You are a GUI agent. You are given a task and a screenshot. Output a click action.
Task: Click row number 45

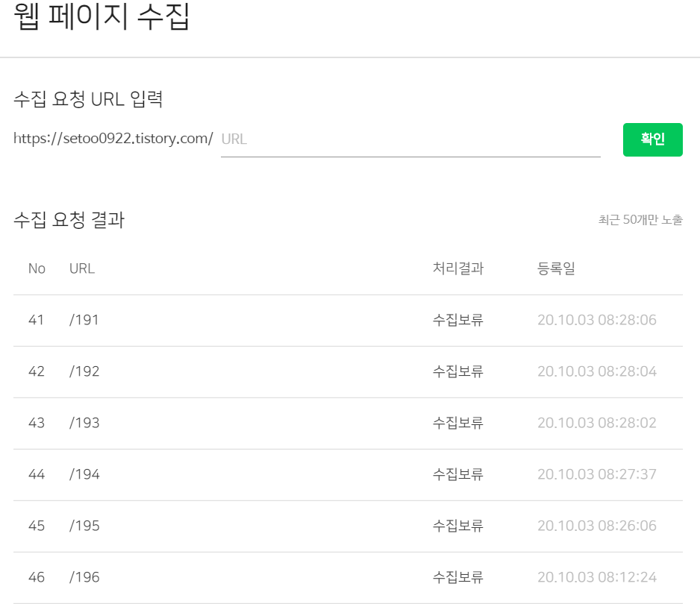(36, 526)
